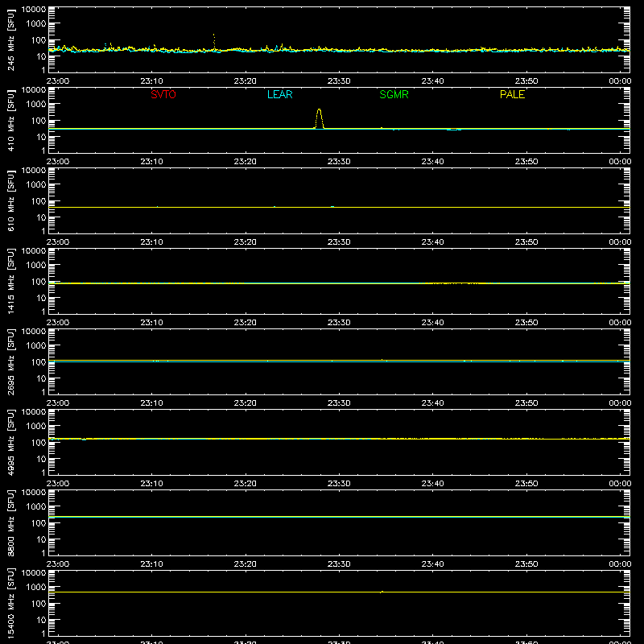Click the cyan LEAR station label
Viewport: 644px width, 644px height.
pyautogui.click(x=279, y=94)
